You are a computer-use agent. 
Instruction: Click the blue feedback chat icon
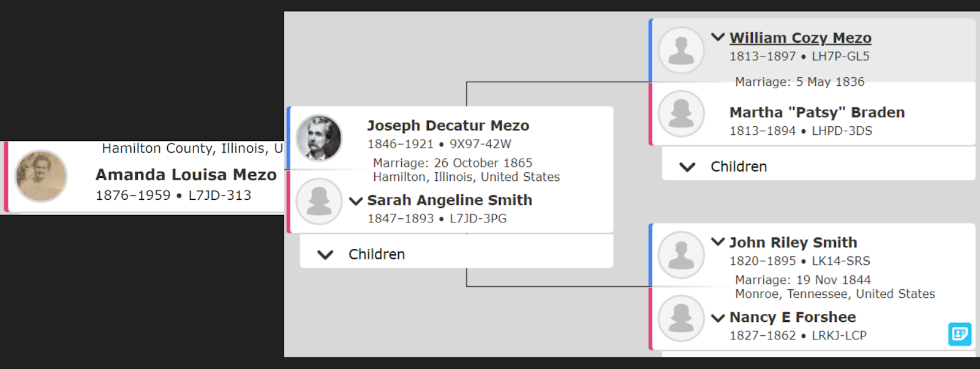tap(960, 334)
